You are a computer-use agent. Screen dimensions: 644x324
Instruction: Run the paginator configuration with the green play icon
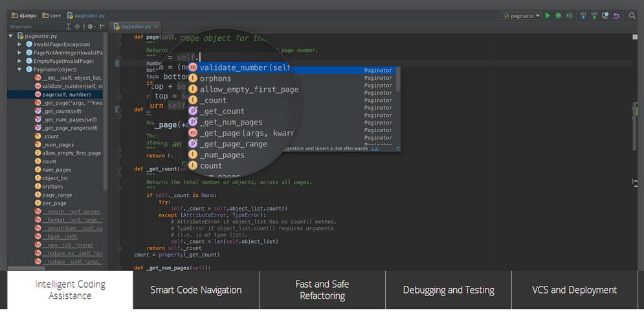click(x=548, y=16)
